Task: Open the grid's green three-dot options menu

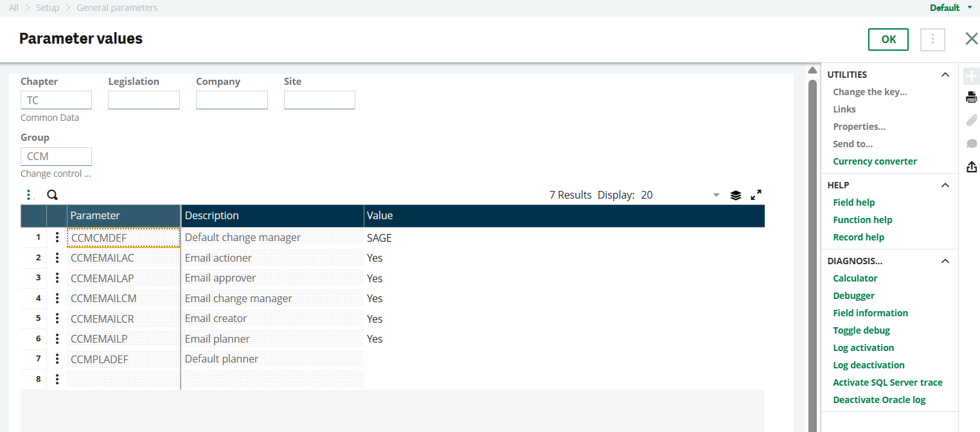Action: tap(28, 195)
